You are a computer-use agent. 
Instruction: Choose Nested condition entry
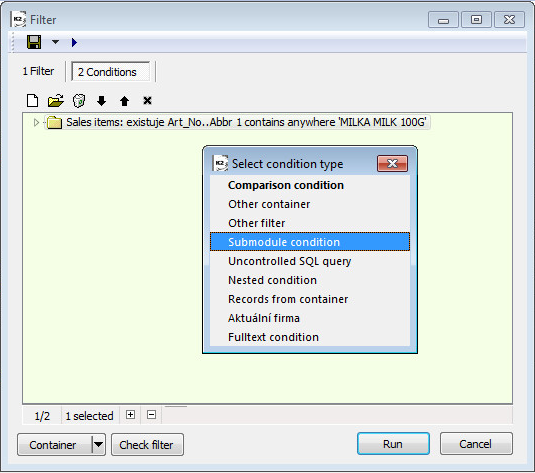[x=310, y=280]
